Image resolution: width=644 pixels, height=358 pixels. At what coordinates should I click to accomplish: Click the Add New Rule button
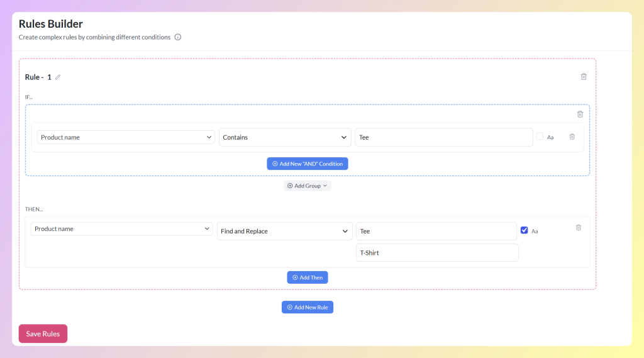[x=307, y=307]
